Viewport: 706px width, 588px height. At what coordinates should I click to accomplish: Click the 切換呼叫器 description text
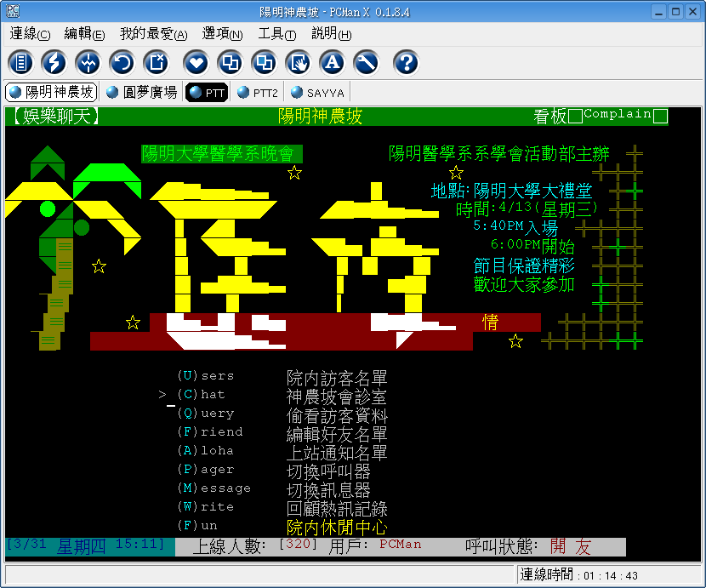tap(328, 471)
